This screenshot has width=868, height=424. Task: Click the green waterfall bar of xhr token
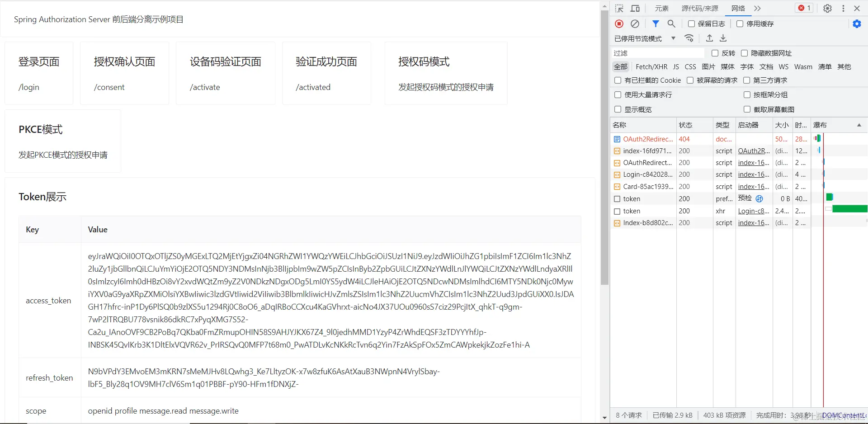(x=849, y=208)
